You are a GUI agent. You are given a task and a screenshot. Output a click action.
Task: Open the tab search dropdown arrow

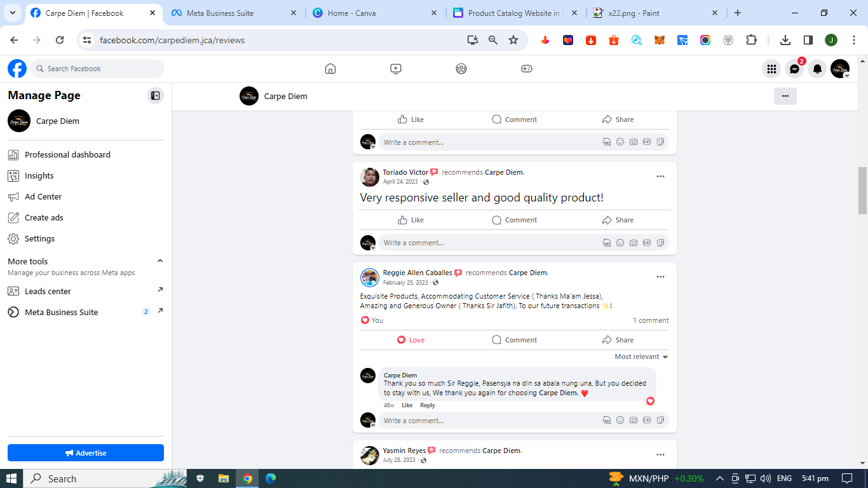12,13
